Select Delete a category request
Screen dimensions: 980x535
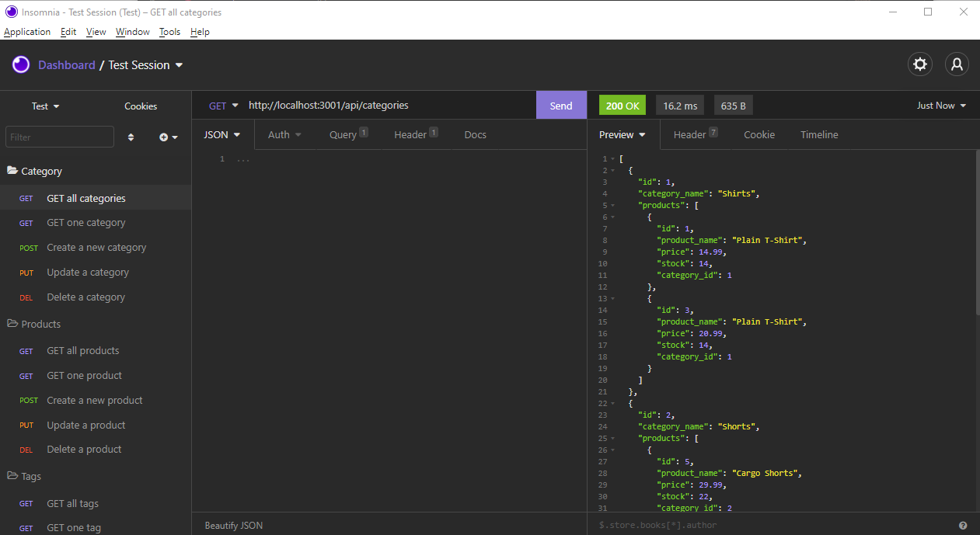[x=96, y=297]
